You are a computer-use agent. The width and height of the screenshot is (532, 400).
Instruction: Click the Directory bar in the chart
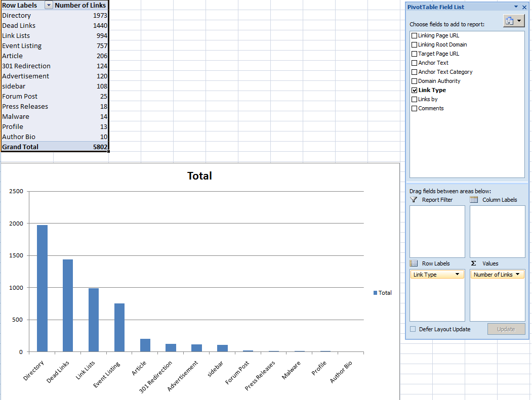coord(42,288)
